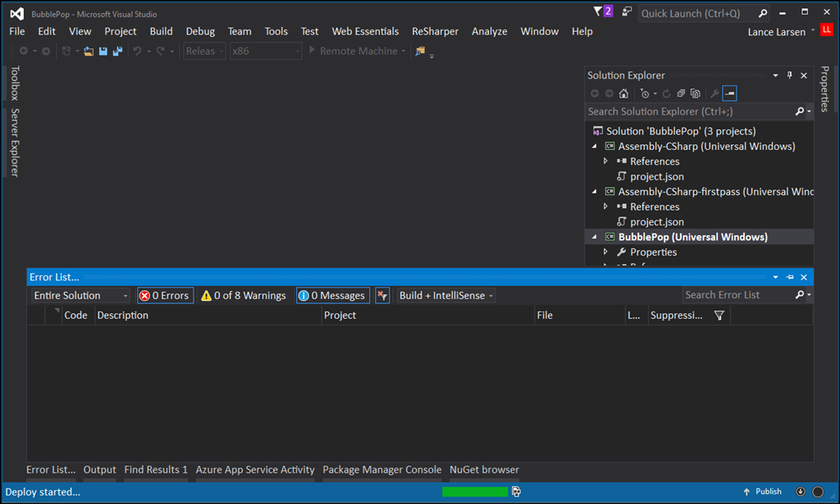
Task: Toggle Preview Selected Items in Solution Explorer
Action: point(729,93)
